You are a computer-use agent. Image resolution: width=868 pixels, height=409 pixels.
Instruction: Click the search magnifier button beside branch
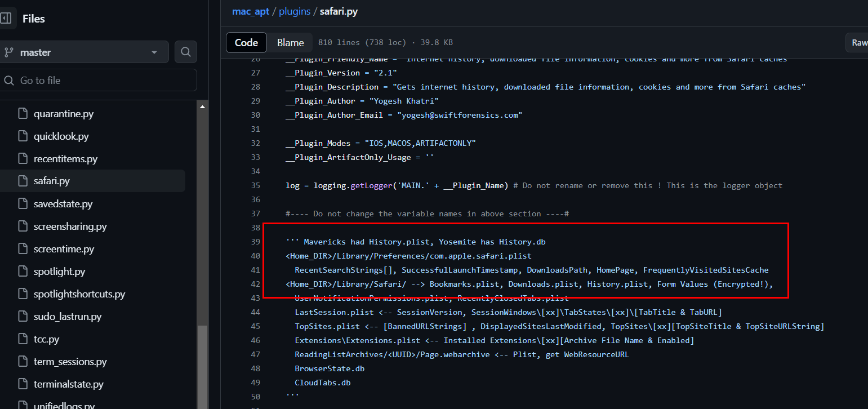[x=185, y=52]
